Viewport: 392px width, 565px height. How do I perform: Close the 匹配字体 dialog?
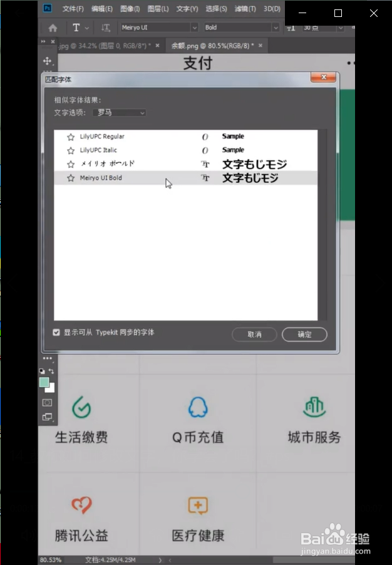pos(323,77)
